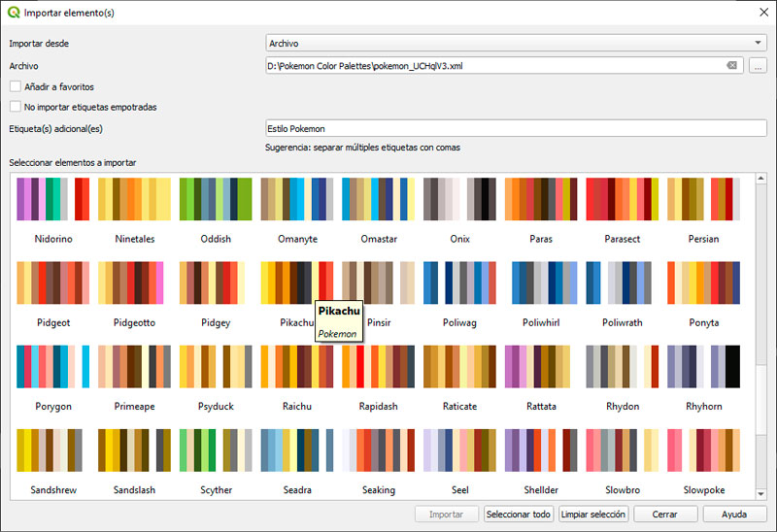
Task: Select the Raticate color ramp
Action: [459, 367]
